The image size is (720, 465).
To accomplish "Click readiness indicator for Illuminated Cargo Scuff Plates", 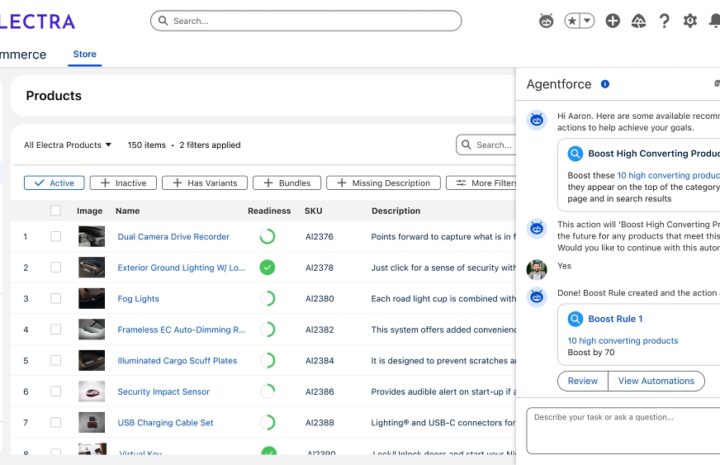I will (x=267, y=360).
